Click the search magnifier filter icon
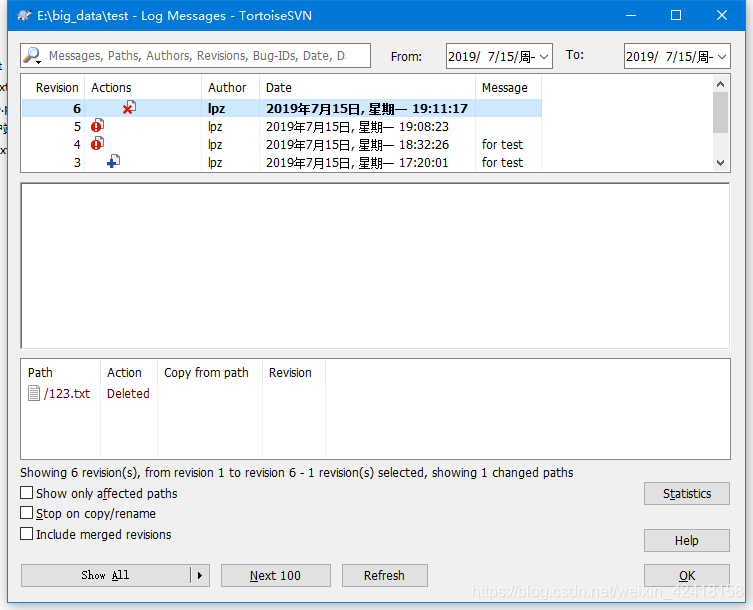Screen dimensions: 753x610 [32, 56]
